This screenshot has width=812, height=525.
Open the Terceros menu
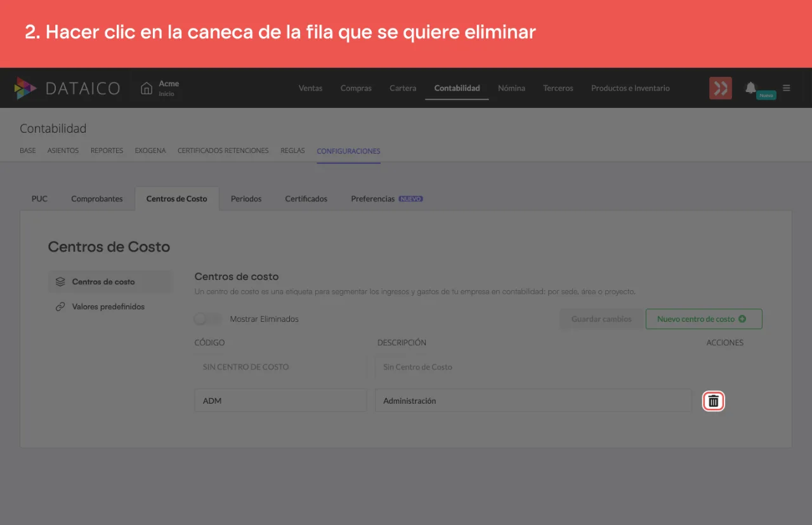coord(558,88)
